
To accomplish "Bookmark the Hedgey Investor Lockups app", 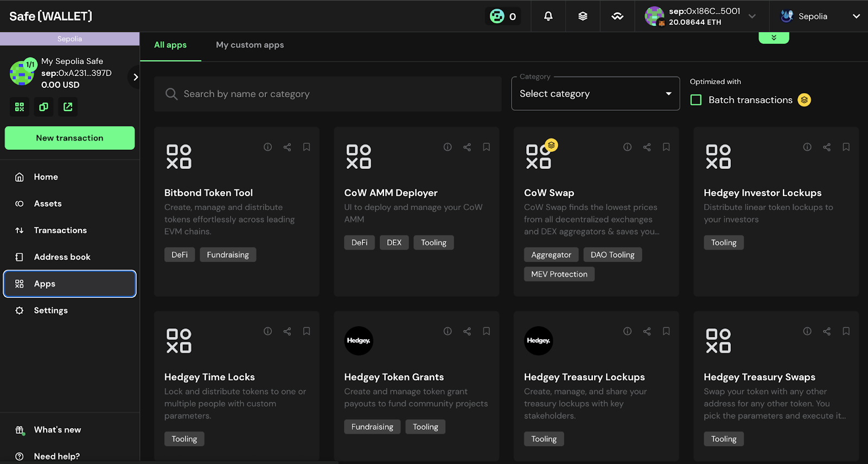I will 846,147.
